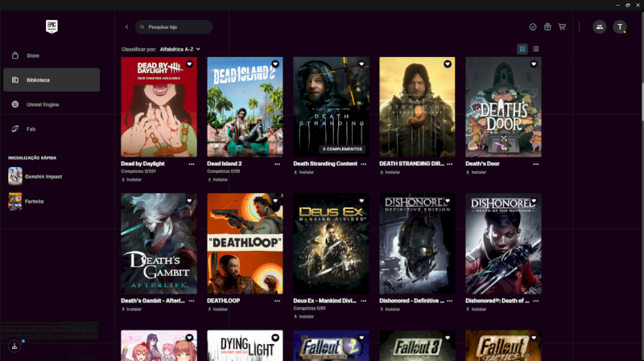Open more options for Death's Gambit
Screen dimensions: 644x361
pyautogui.click(x=192, y=302)
